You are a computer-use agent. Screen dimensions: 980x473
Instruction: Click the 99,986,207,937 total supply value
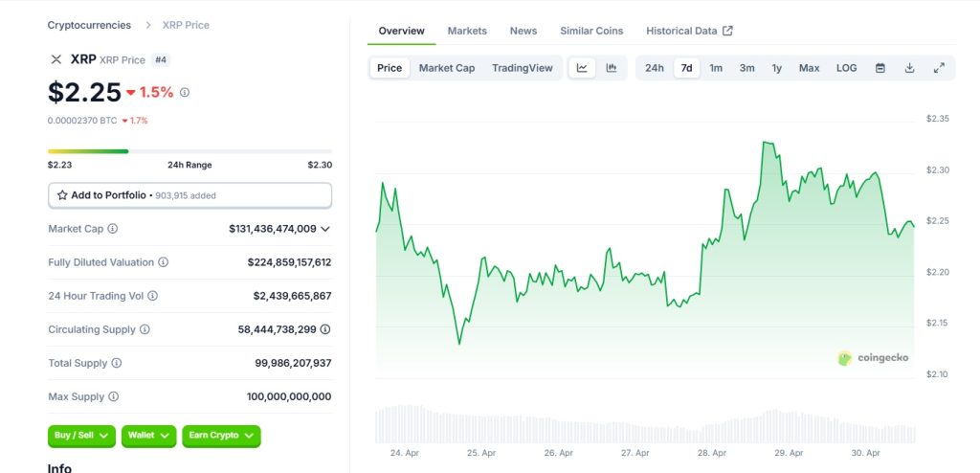coord(293,363)
